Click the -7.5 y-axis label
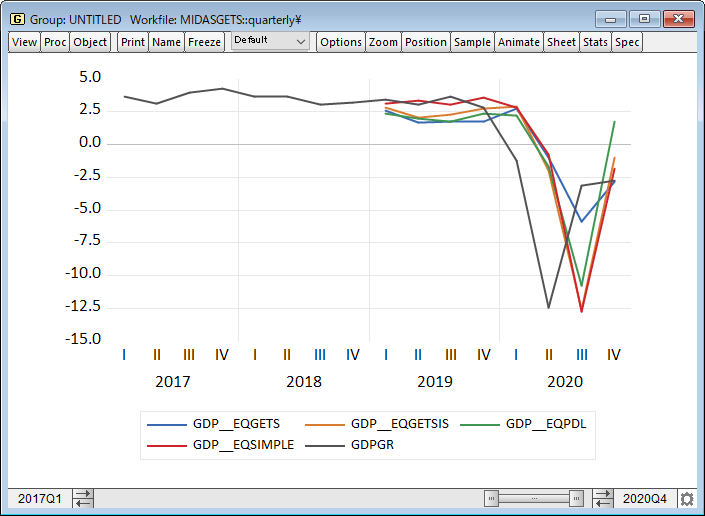Viewport: 705px width, 516px height. pos(87,240)
